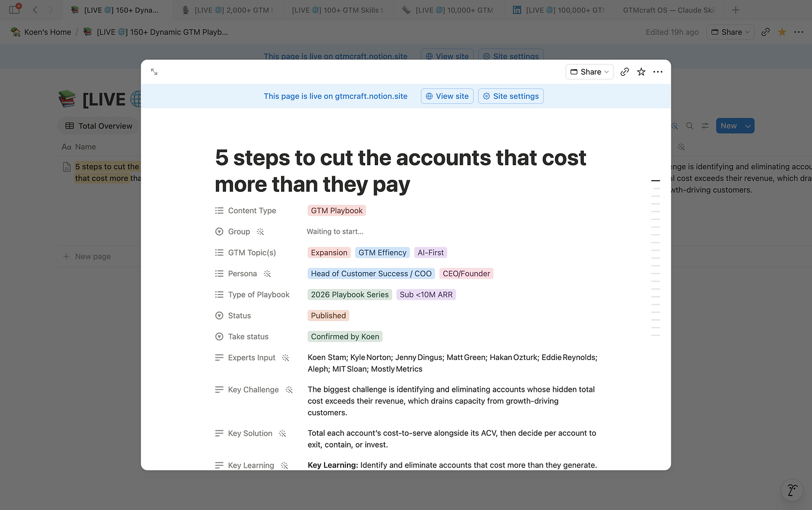Image resolution: width=812 pixels, height=510 pixels.
Task: Copy page link icon in top bar
Action: [765, 32]
